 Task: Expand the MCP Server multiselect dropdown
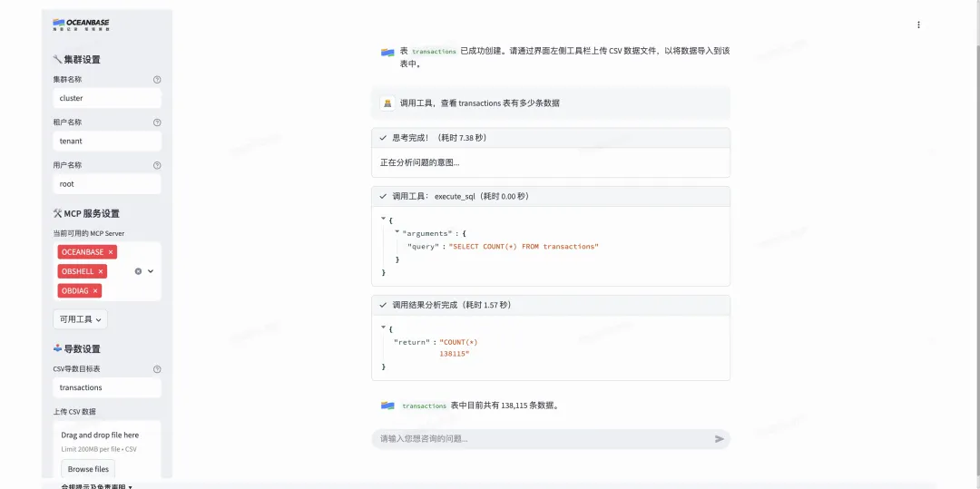click(151, 271)
